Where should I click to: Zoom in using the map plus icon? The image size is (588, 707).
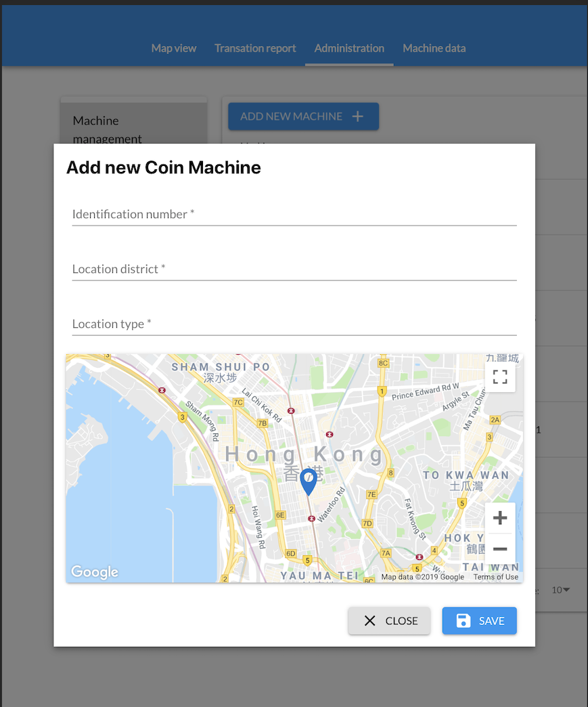499,517
